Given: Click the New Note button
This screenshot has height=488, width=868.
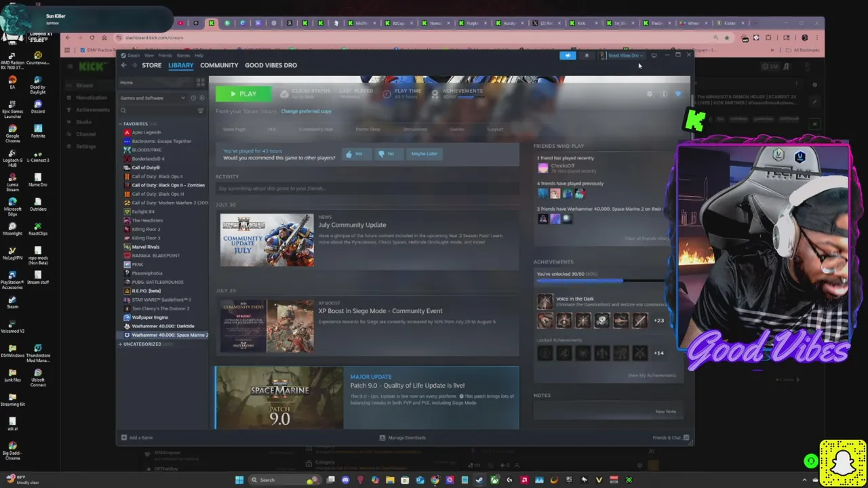Looking at the screenshot, I should point(665,411).
